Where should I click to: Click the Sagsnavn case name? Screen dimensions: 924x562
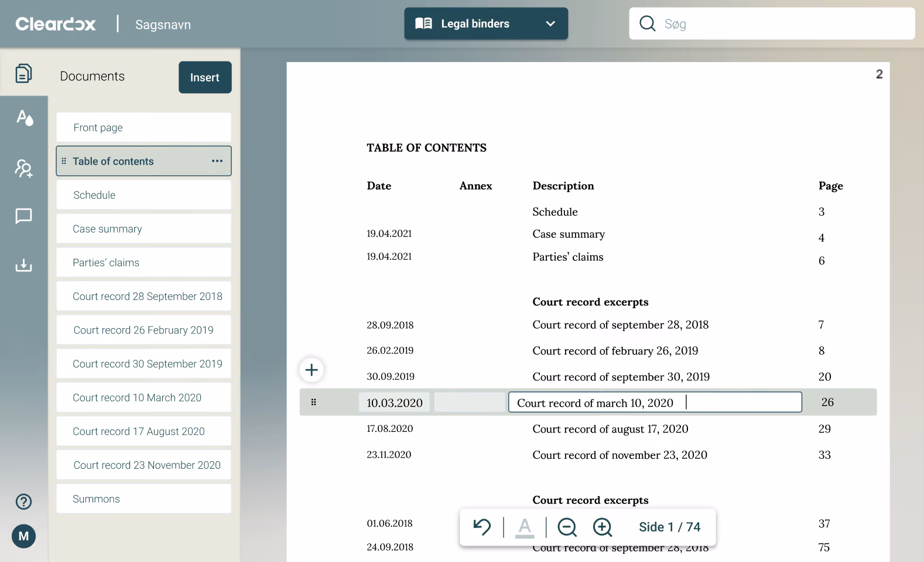tap(163, 25)
